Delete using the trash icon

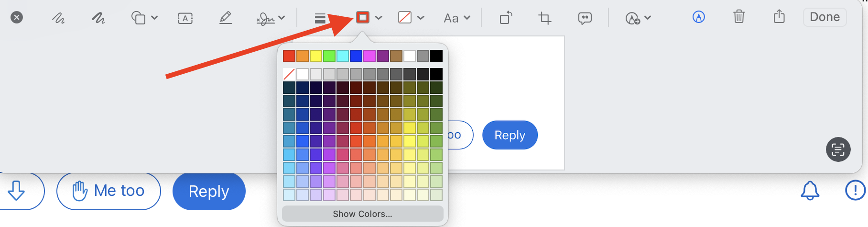point(739,17)
